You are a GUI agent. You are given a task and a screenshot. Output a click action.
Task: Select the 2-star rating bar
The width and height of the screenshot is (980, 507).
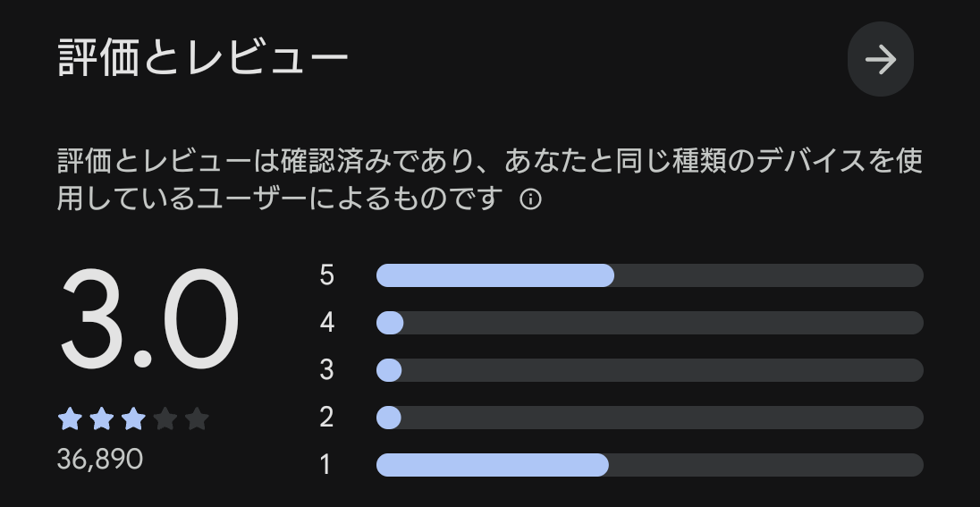(649, 418)
